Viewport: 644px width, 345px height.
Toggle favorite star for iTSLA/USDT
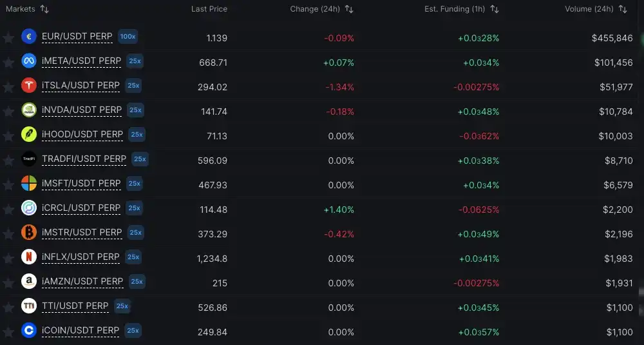(x=8, y=86)
